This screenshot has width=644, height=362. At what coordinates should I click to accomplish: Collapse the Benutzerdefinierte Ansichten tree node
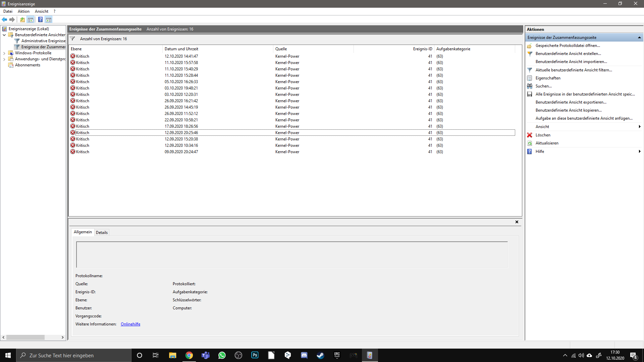(4, 35)
